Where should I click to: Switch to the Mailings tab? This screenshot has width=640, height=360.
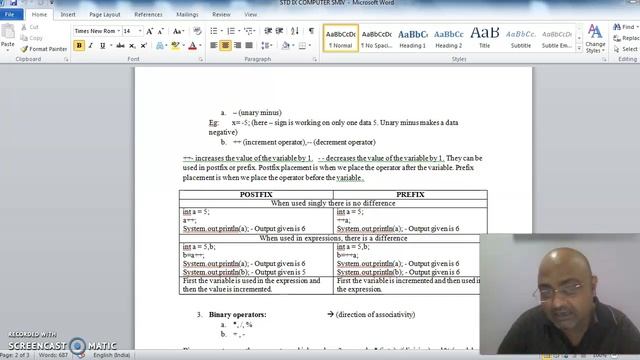187,14
